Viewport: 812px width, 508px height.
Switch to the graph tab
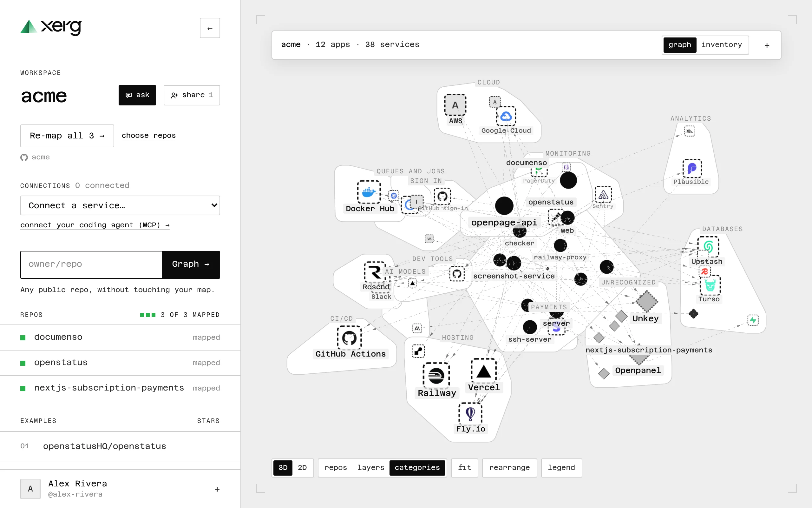coord(679,45)
